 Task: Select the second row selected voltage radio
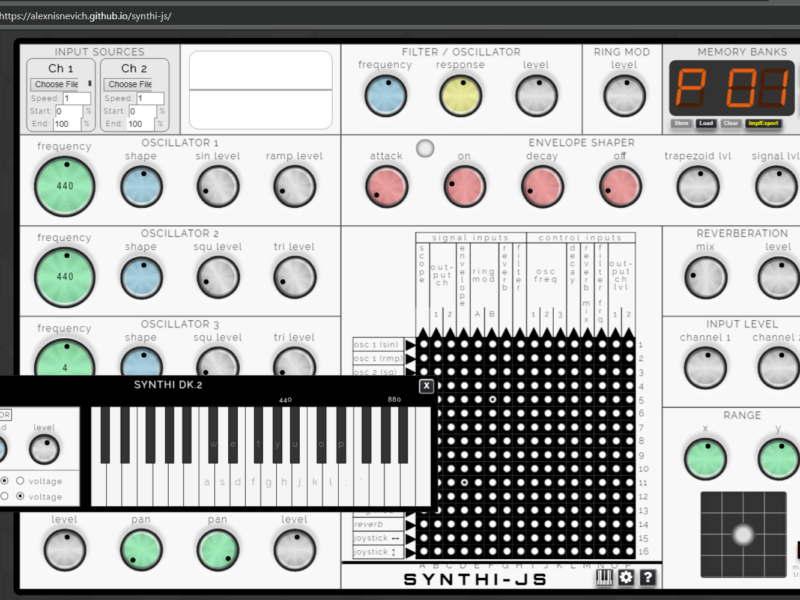click(20, 496)
